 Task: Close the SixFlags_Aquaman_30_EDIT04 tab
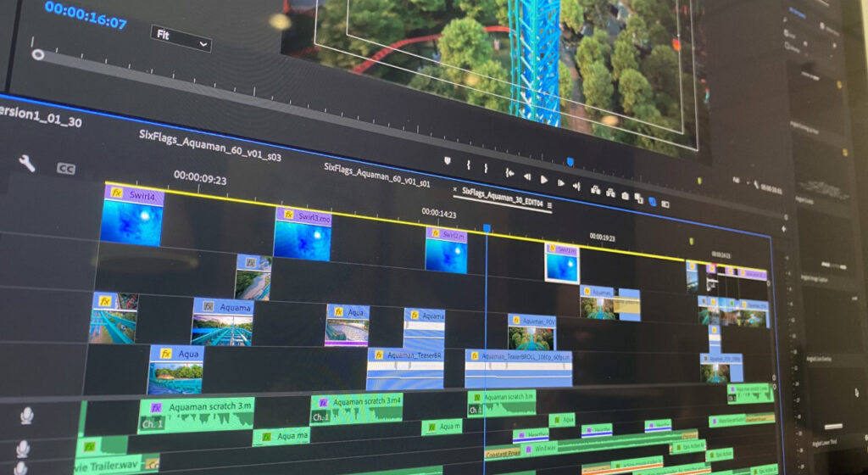[x=455, y=189]
